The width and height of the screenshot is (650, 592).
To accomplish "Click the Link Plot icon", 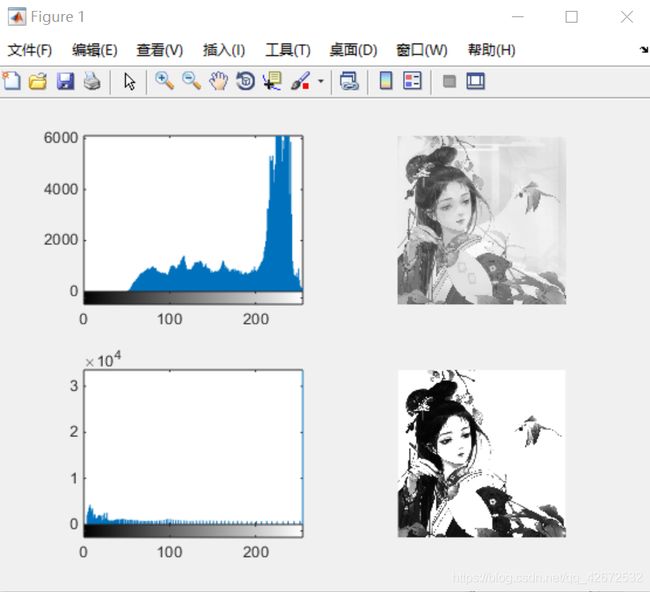I will (x=349, y=81).
